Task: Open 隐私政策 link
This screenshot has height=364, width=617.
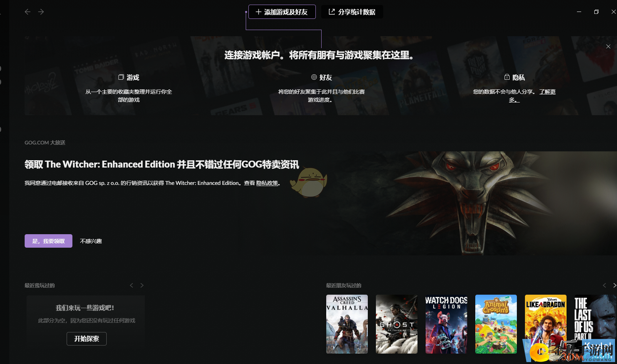Action: pyautogui.click(x=267, y=183)
